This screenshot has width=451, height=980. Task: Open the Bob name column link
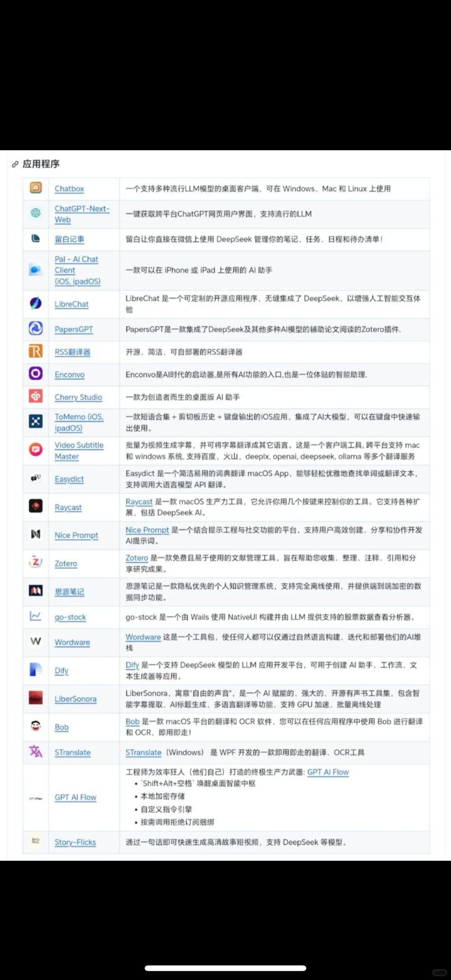(61, 727)
